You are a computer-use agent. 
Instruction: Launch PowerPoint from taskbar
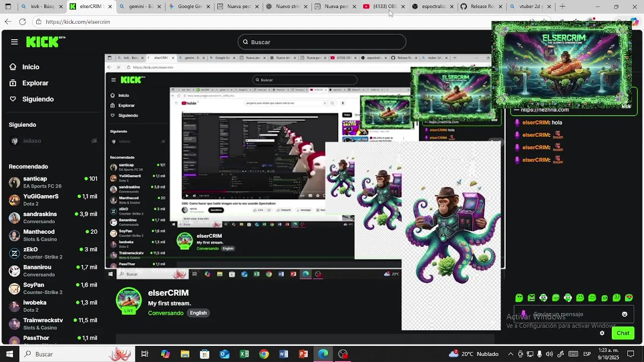point(303,354)
